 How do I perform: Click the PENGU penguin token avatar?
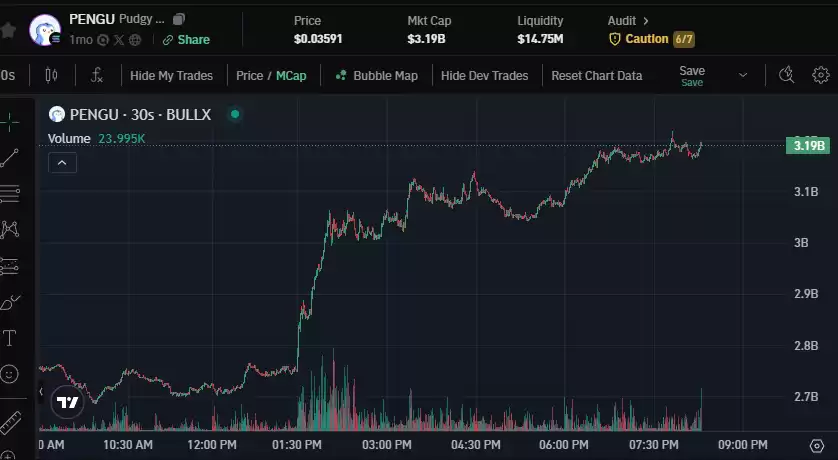(44, 30)
